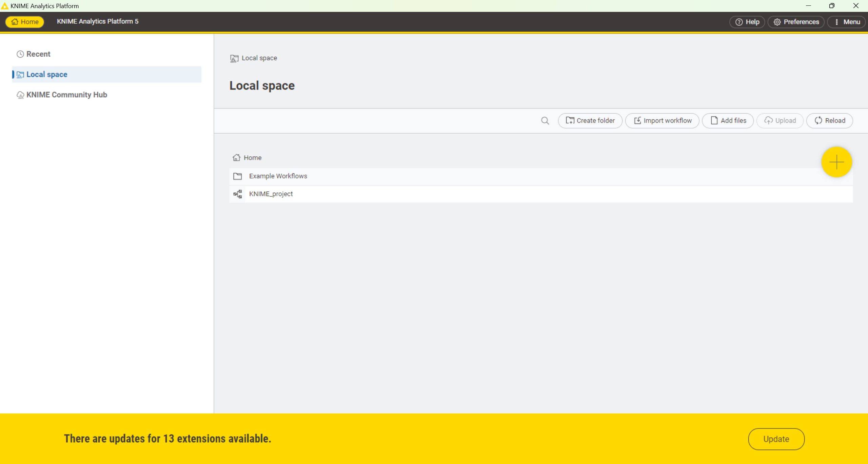Open the KNIME_project workflow
Viewport: 868px width, 464px height.
(x=541, y=194)
